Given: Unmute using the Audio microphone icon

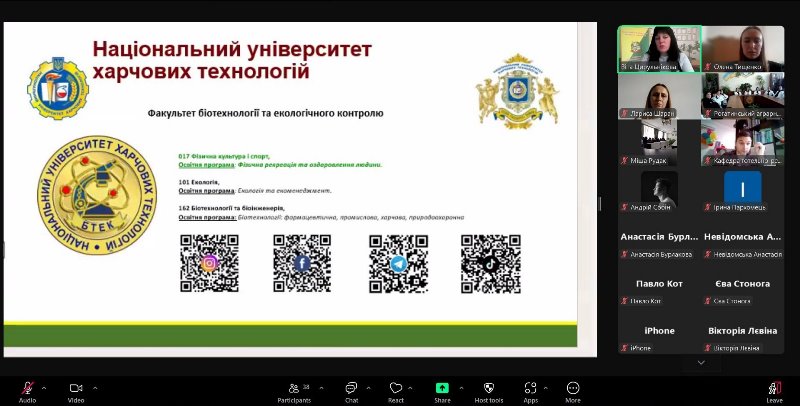Looking at the screenshot, I should click(28, 388).
